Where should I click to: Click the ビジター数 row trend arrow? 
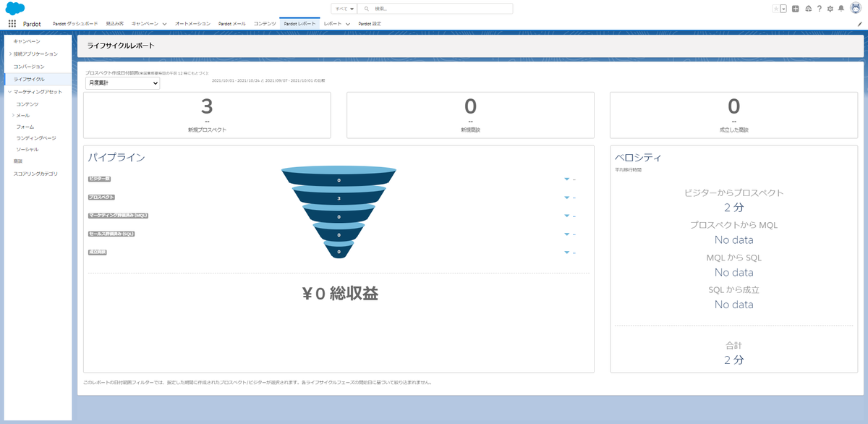(567, 179)
